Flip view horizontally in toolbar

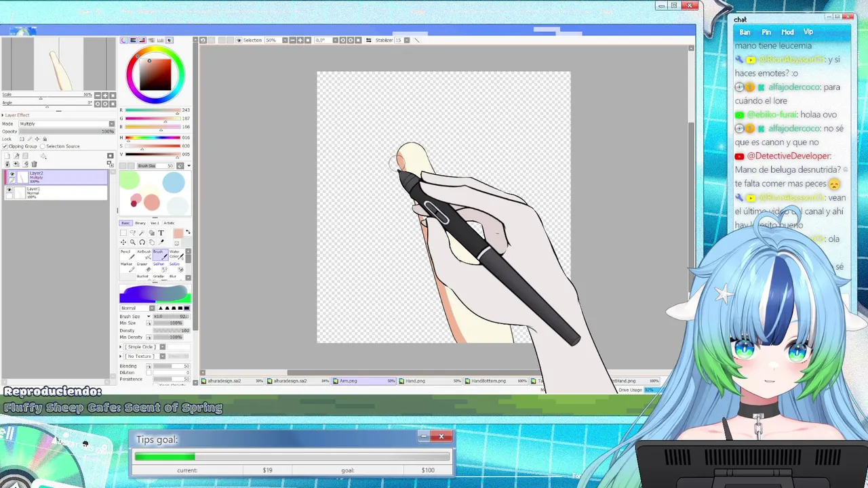pyautogui.click(x=369, y=40)
